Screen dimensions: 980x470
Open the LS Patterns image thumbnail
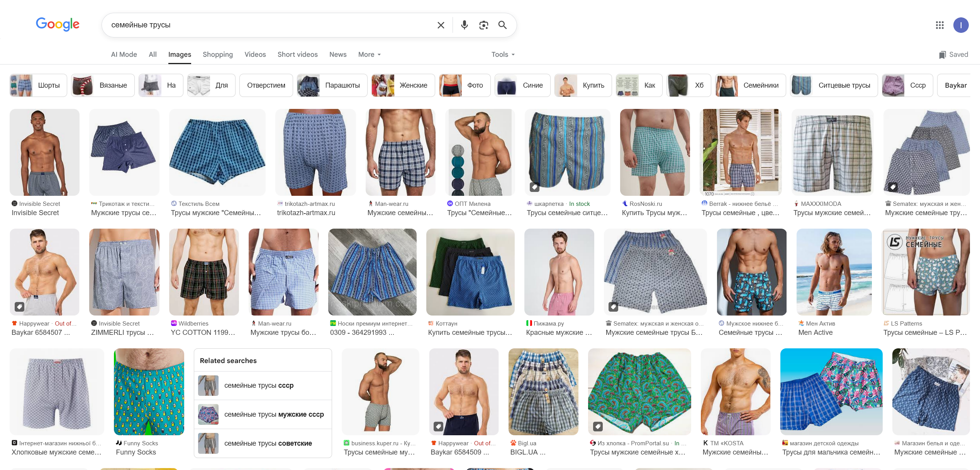pyautogui.click(x=926, y=272)
